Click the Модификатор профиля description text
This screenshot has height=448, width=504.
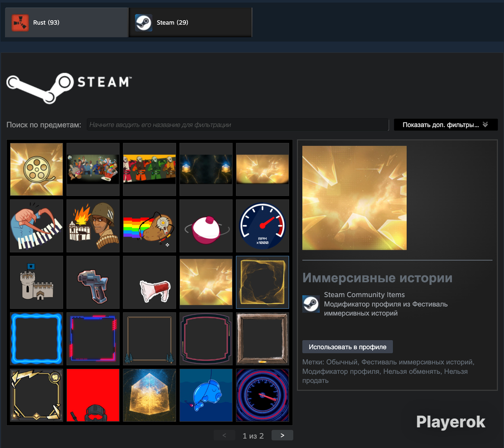[386, 309]
